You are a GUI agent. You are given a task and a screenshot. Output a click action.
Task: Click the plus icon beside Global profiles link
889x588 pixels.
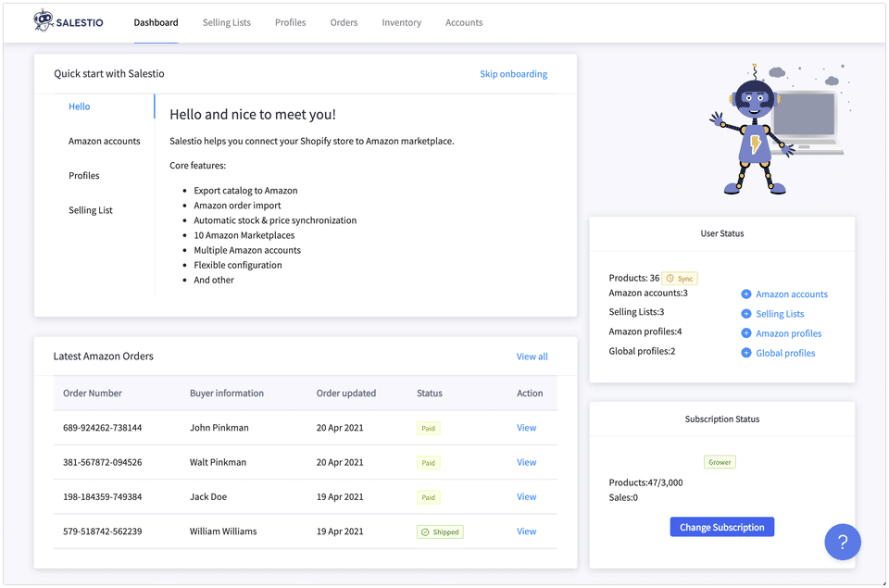pyautogui.click(x=746, y=353)
